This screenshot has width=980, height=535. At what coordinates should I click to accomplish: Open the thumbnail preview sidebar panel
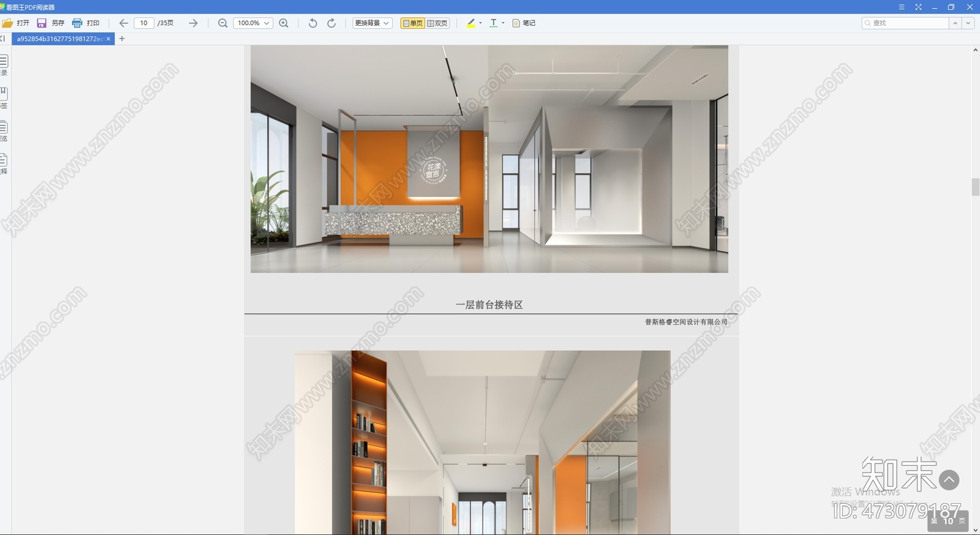point(4,131)
